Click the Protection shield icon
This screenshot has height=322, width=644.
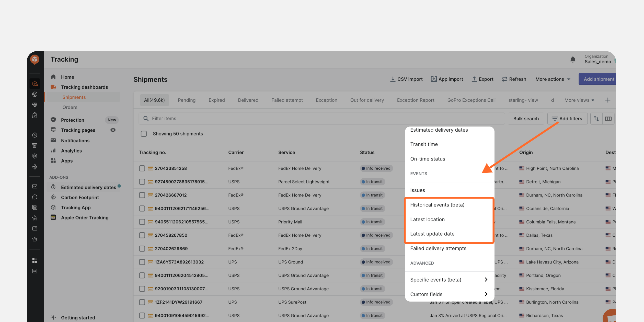coord(53,120)
